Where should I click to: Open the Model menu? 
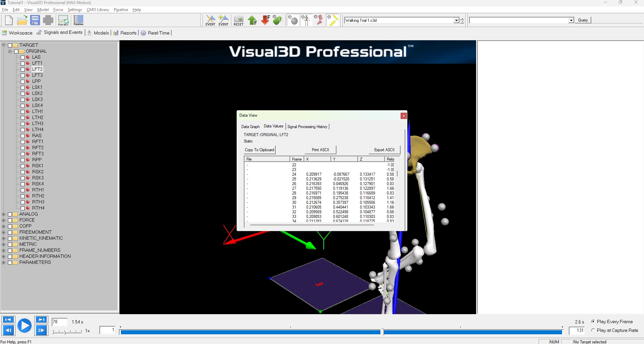tap(43, 10)
